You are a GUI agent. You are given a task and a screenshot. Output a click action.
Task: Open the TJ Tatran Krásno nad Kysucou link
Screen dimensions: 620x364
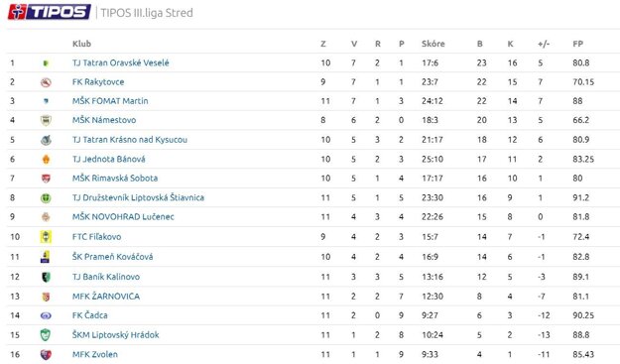click(130, 140)
